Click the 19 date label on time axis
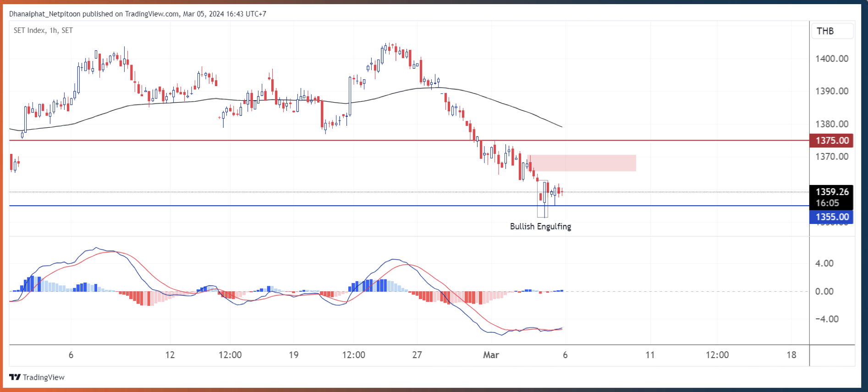This screenshot has height=392, width=868. click(294, 355)
